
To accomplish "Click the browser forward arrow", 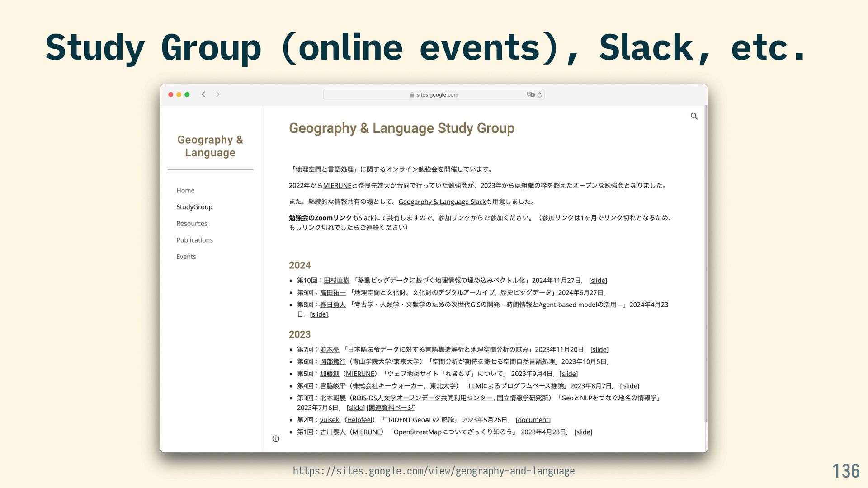I will click(x=218, y=94).
